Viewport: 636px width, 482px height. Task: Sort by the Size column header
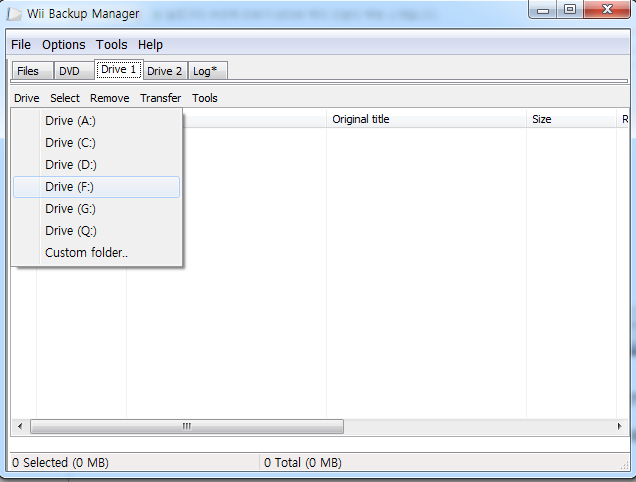pos(571,119)
